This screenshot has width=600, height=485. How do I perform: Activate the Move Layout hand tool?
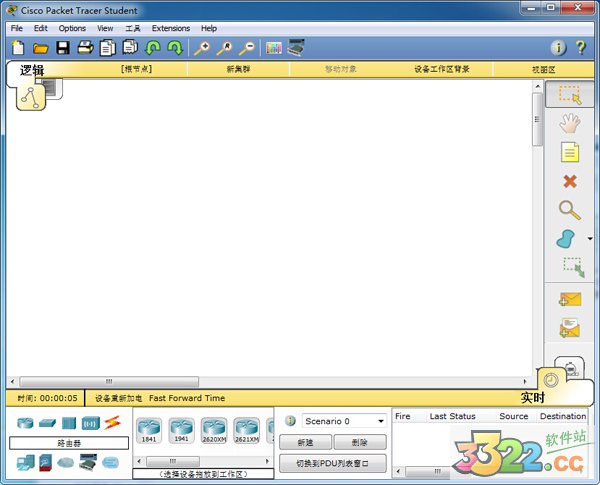tap(569, 123)
